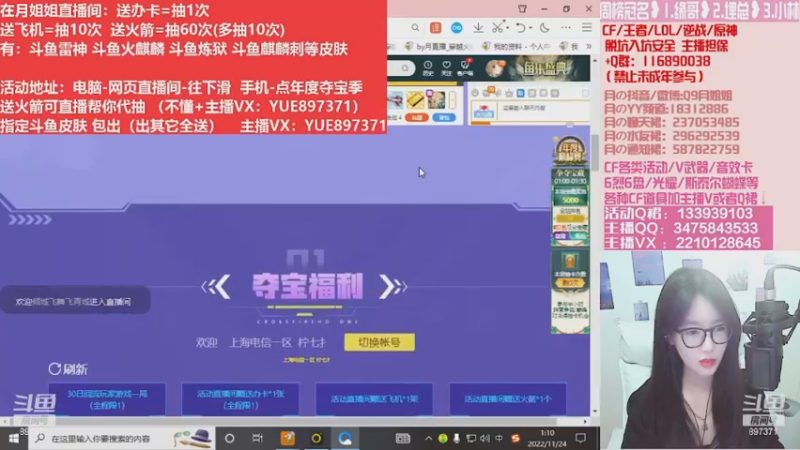
Task: Expand the screenshot tool dropdown arrow
Action: [508, 28]
